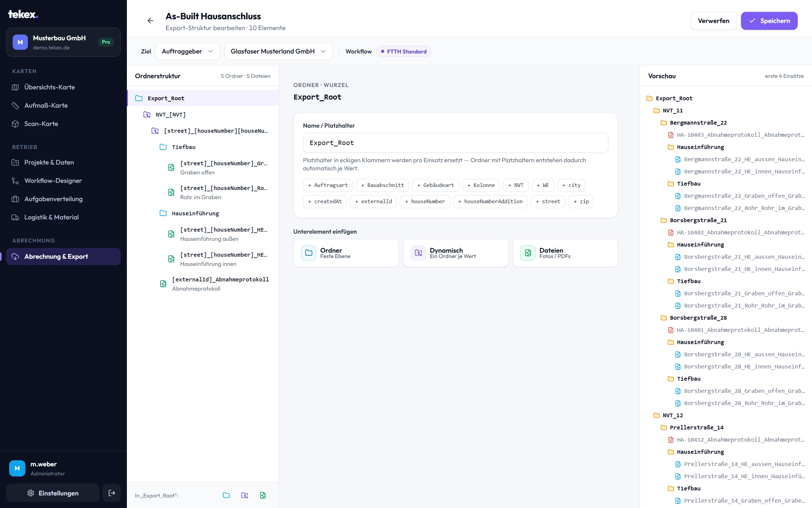This screenshot has width=812, height=508.
Task: Select the Tiefbau folder in structure tree
Action: (x=203, y=147)
